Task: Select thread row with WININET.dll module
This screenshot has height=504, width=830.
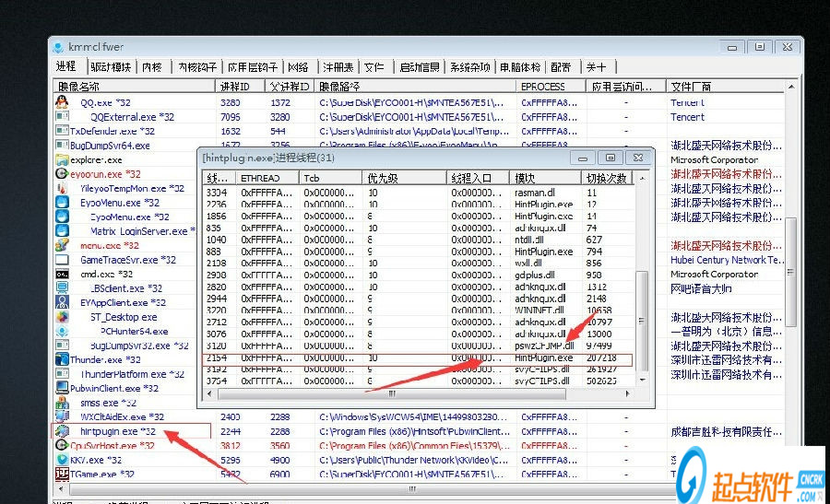Action: [418, 311]
